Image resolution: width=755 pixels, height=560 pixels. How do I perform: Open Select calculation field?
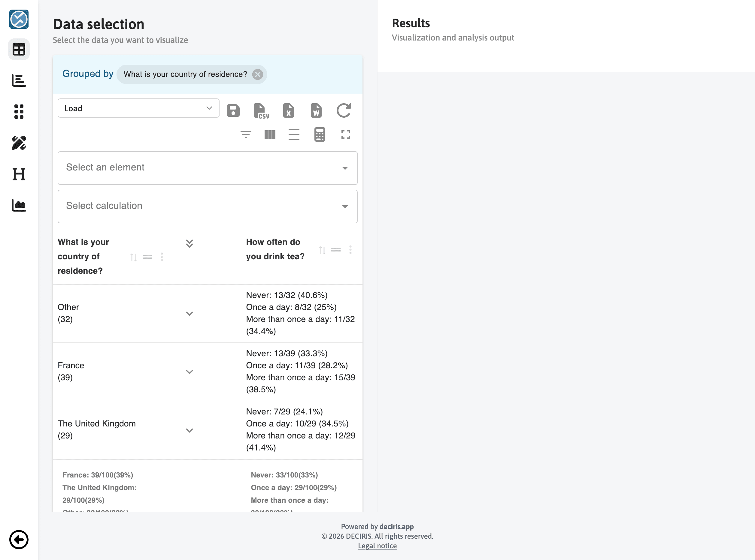(x=207, y=206)
